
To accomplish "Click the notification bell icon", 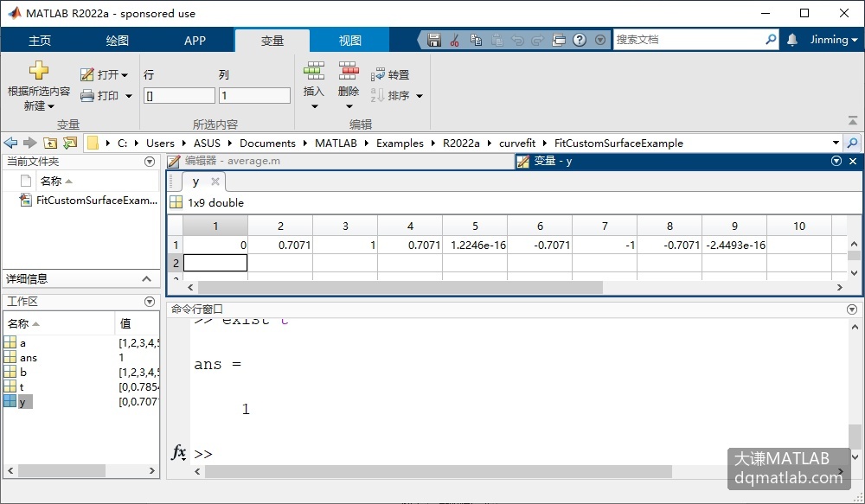I will [x=792, y=40].
